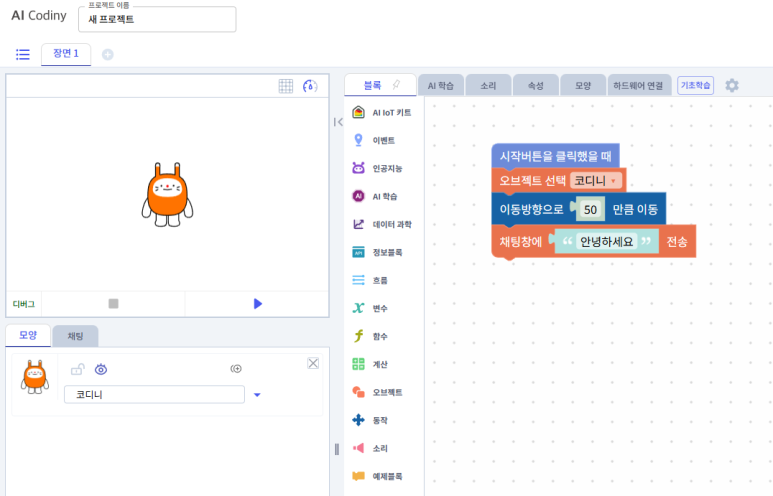Click the 기초학습 button

coord(695,85)
